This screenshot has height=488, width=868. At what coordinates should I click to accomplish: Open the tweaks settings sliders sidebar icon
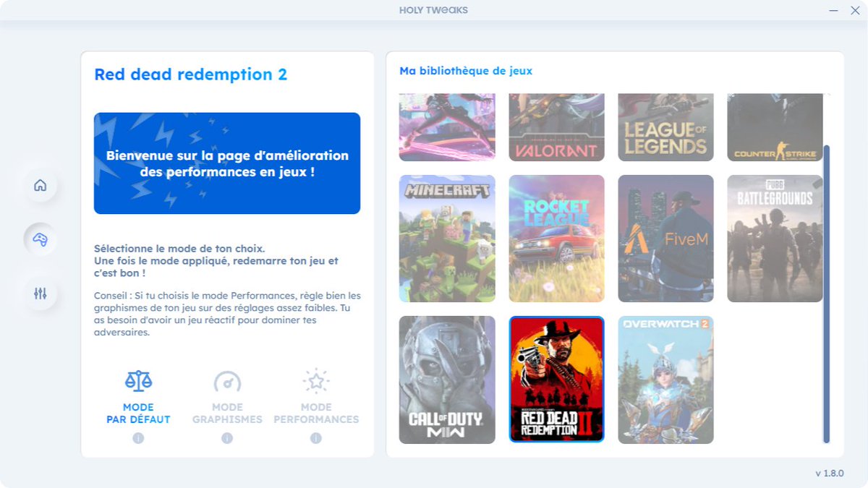[x=40, y=294]
